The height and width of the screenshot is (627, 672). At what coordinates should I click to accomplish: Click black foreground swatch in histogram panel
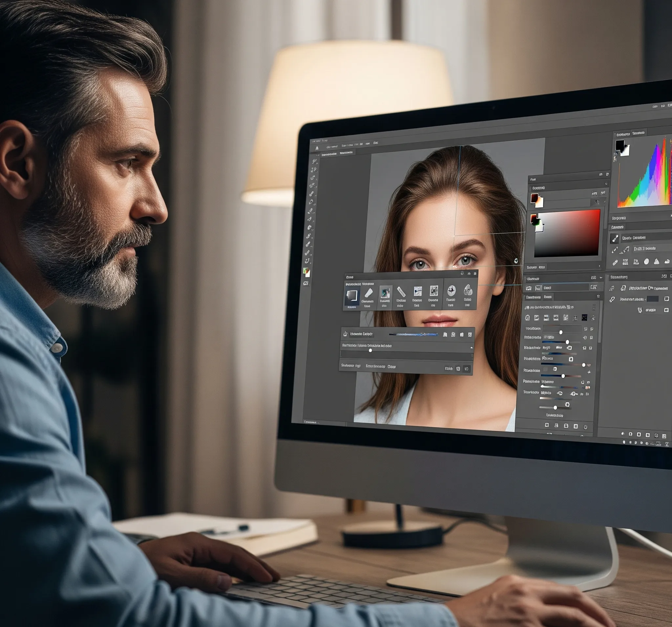(x=619, y=145)
